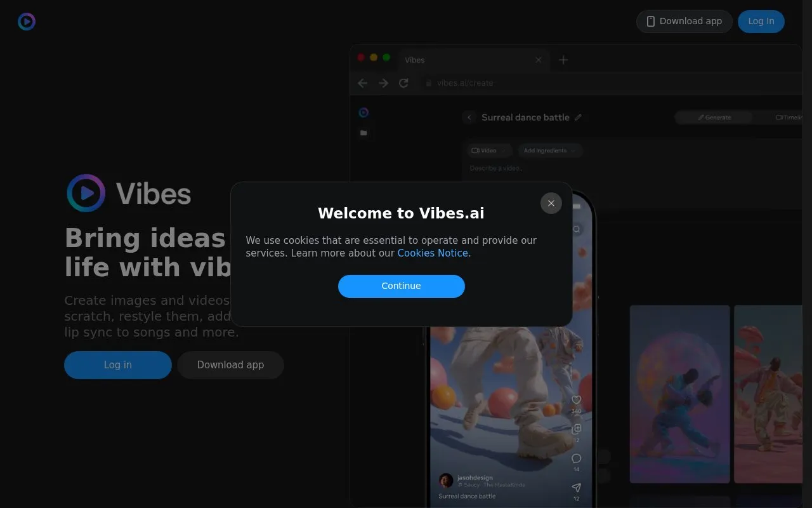Click the blue Log in button below the headline
This screenshot has height=508, width=812.
point(118,365)
